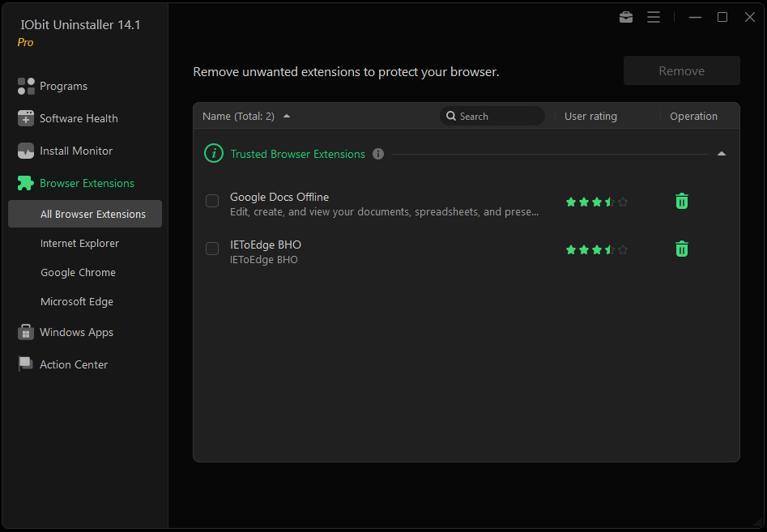Open Windows Apps section

coord(77,332)
